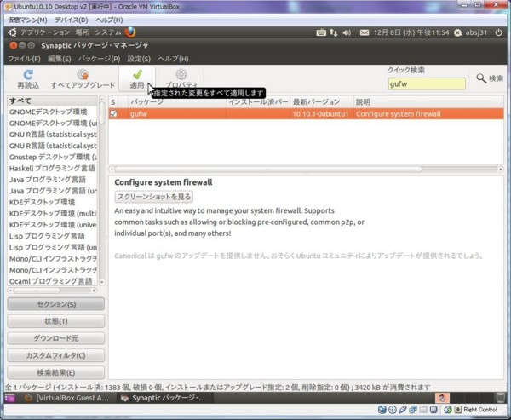Toggle the gufw package mark checkbox
Viewport: 511px width, 420px height.
click(x=113, y=113)
